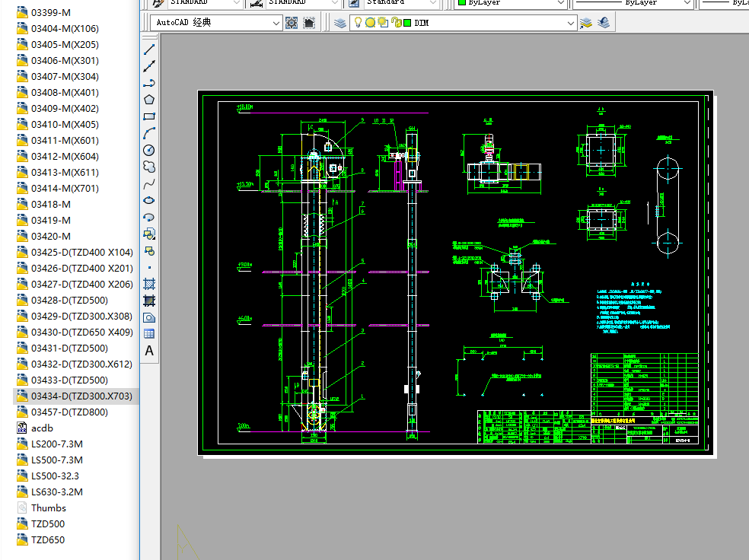The image size is (749, 560).
Task: Open the 03434-D(TZD300.X703) folder
Action: (x=81, y=396)
